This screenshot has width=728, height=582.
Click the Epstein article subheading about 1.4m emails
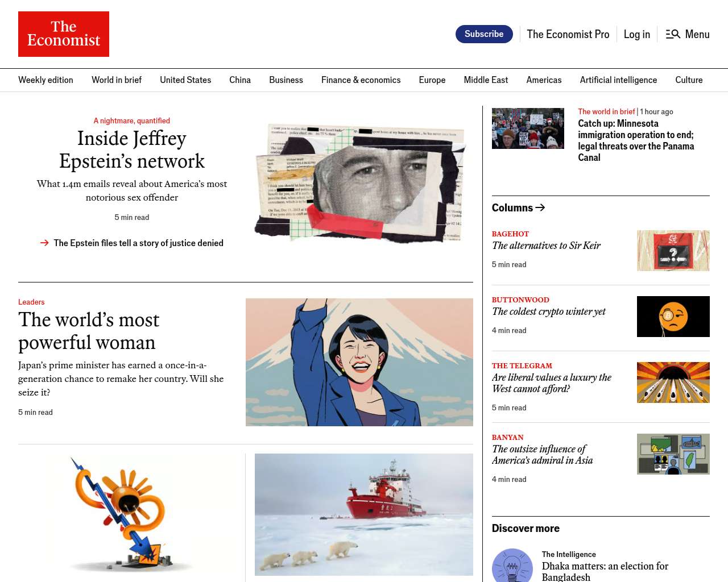click(x=132, y=190)
